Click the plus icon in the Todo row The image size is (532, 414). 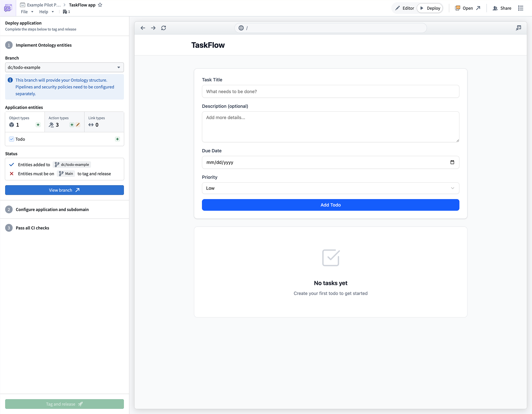(x=117, y=139)
